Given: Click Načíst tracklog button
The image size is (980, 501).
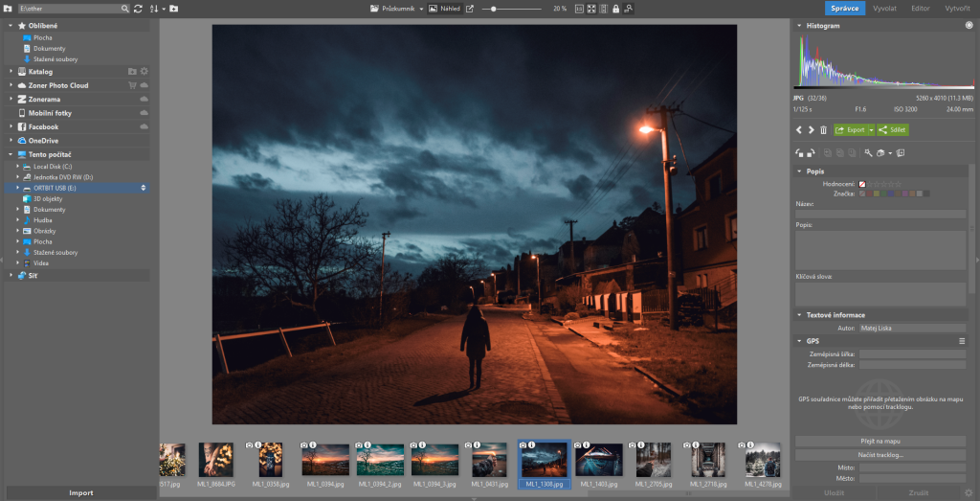Looking at the screenshot, I should (x=880, y=455).
